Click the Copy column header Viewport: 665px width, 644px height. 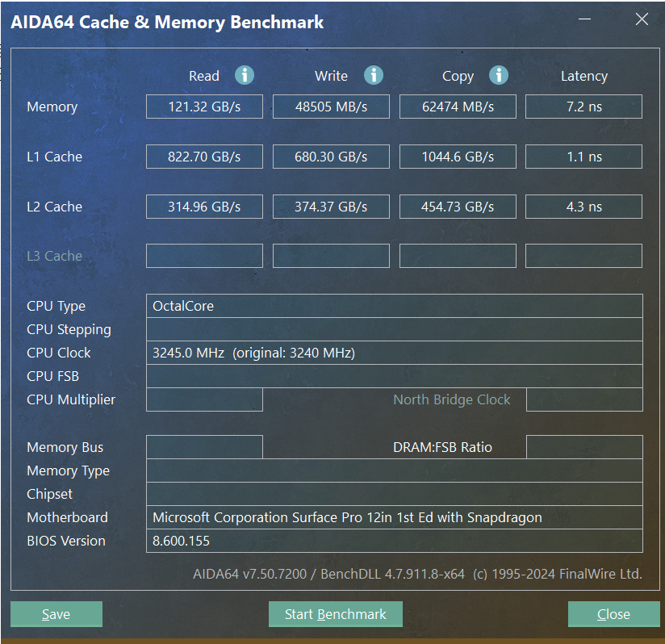coord(458,77)
